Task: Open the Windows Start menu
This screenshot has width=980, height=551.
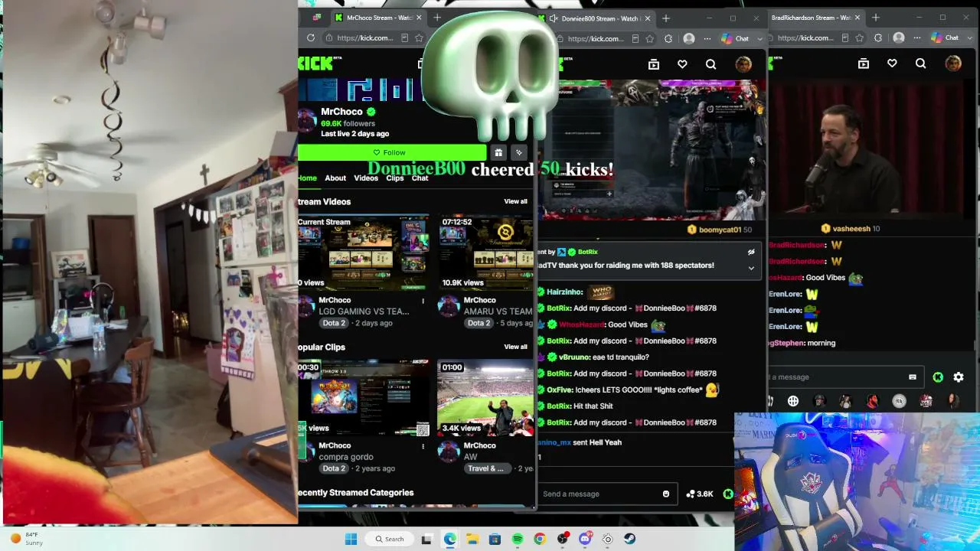Action: pyautogui.click(x=351, y=539)
